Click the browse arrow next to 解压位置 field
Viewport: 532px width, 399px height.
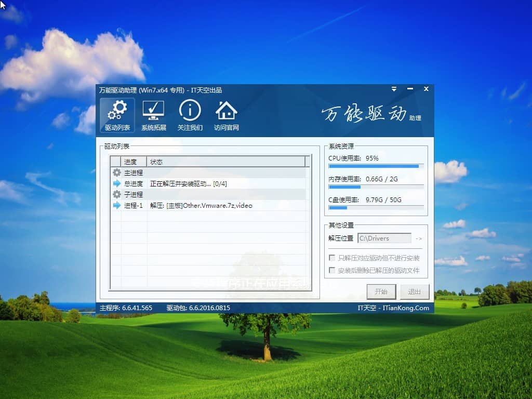[419, 238]
